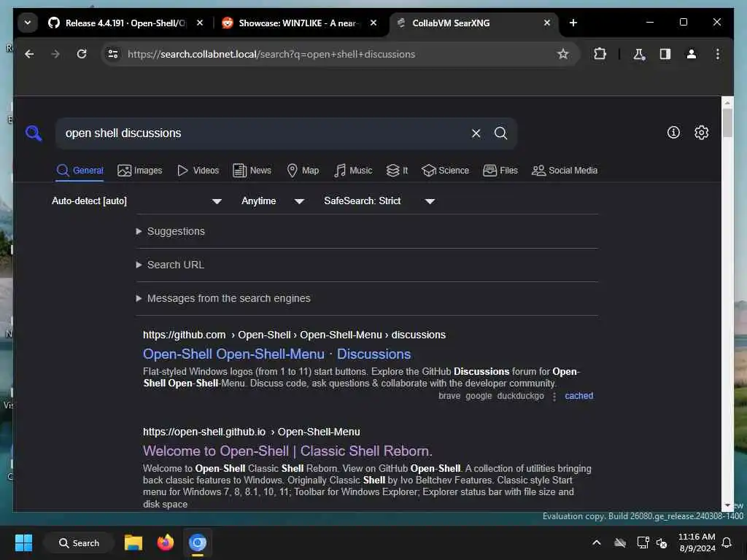Reload the current page
Screen dimensions: 747x560
[82, 54]
